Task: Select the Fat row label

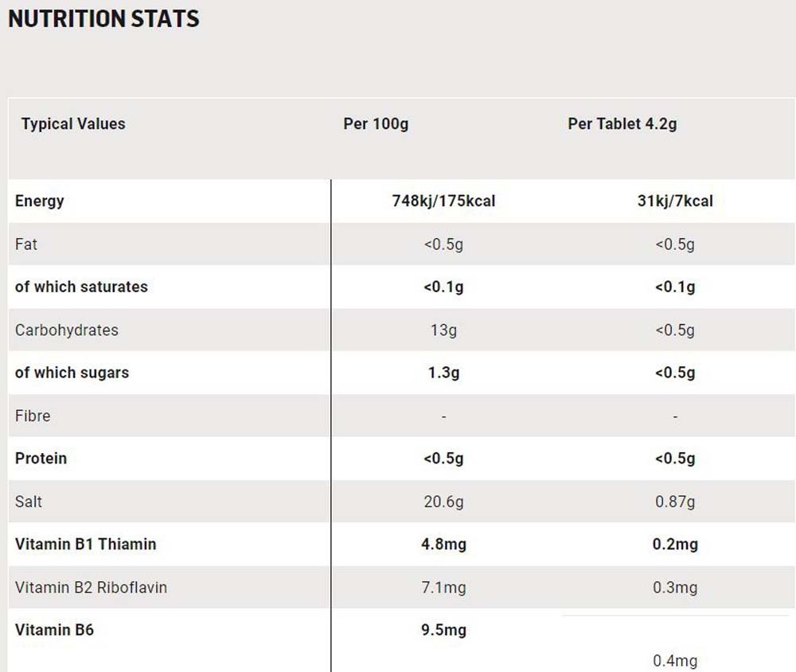Action: click(26, 244)
